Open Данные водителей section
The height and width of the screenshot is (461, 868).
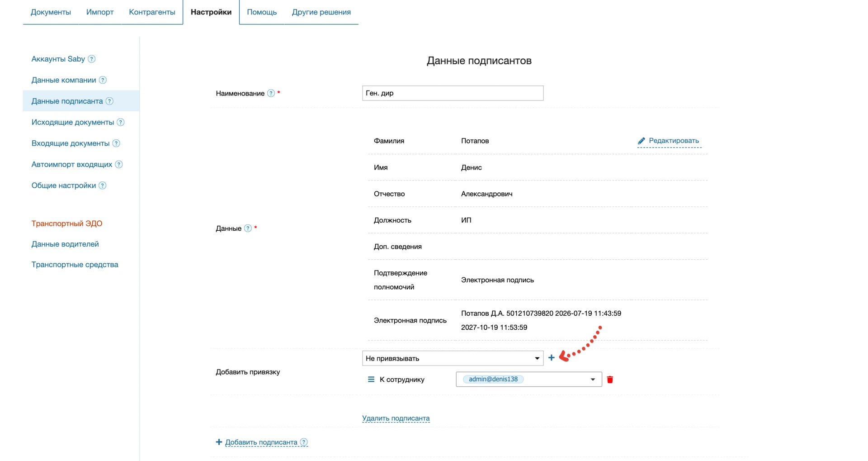(x=65, y=244)
